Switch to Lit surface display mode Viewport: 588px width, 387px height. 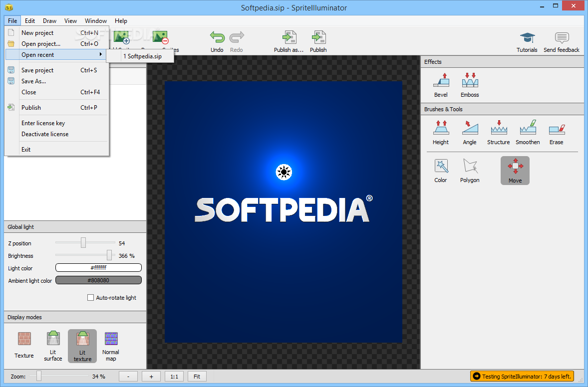point(53,346)
